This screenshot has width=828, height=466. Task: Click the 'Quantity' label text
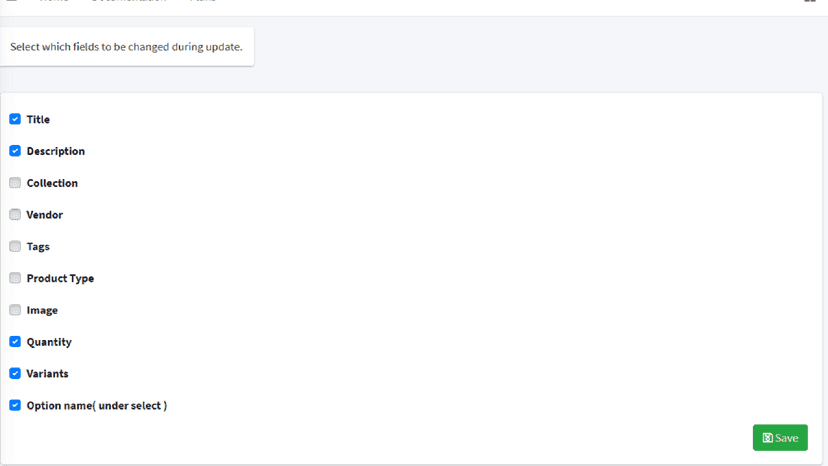click(49, 342)
